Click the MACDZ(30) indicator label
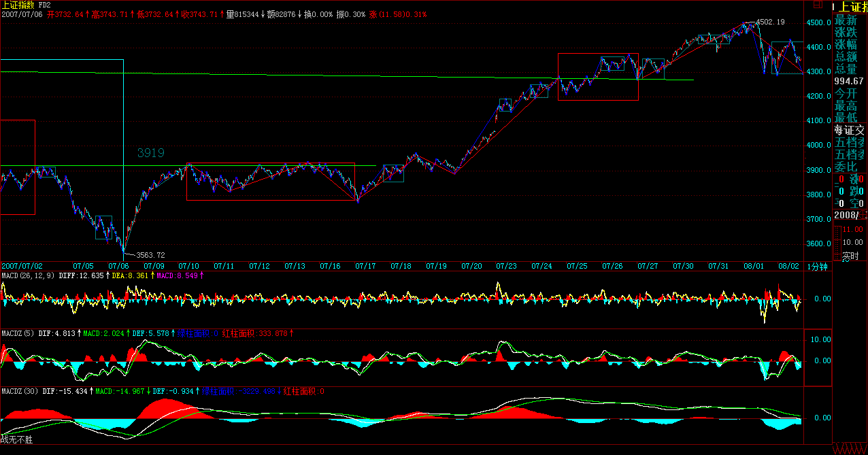The width and height of the screenshot is (868, 455). click(x=18, y=391)
